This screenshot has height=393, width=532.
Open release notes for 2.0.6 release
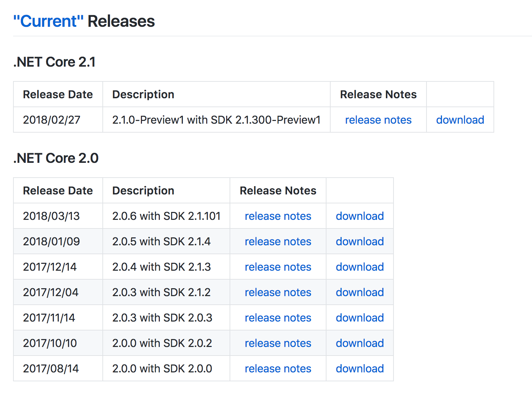click(x=278, y=216)
